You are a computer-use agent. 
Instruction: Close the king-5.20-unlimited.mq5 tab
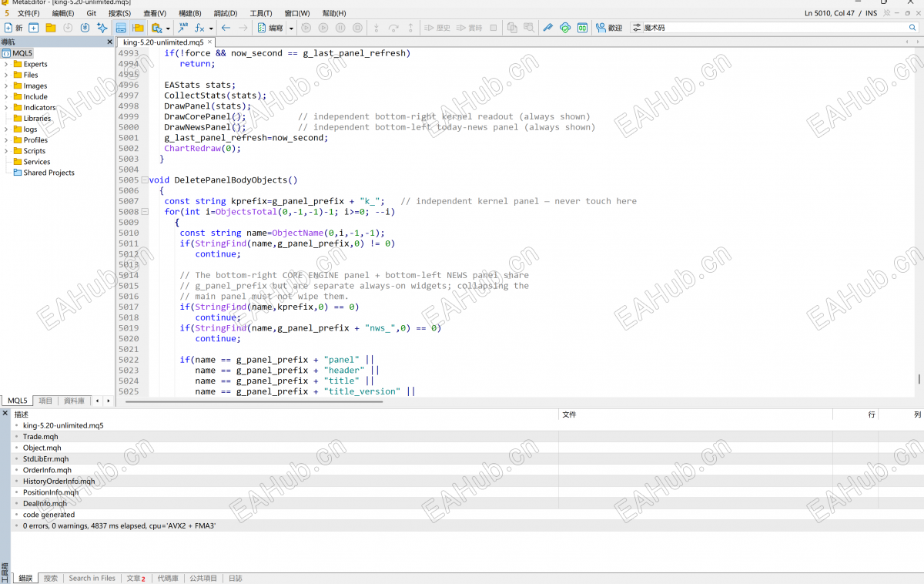[x=210, y=42]
